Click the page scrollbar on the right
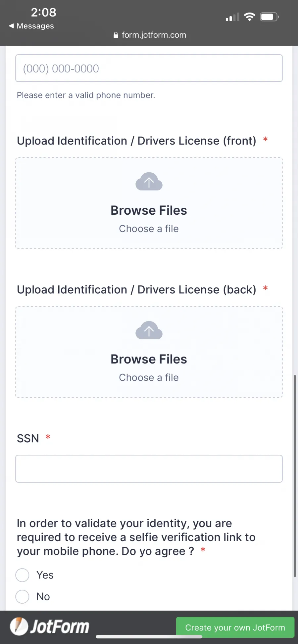This screenshot has height=644, width=298. [x=294, y=476]
